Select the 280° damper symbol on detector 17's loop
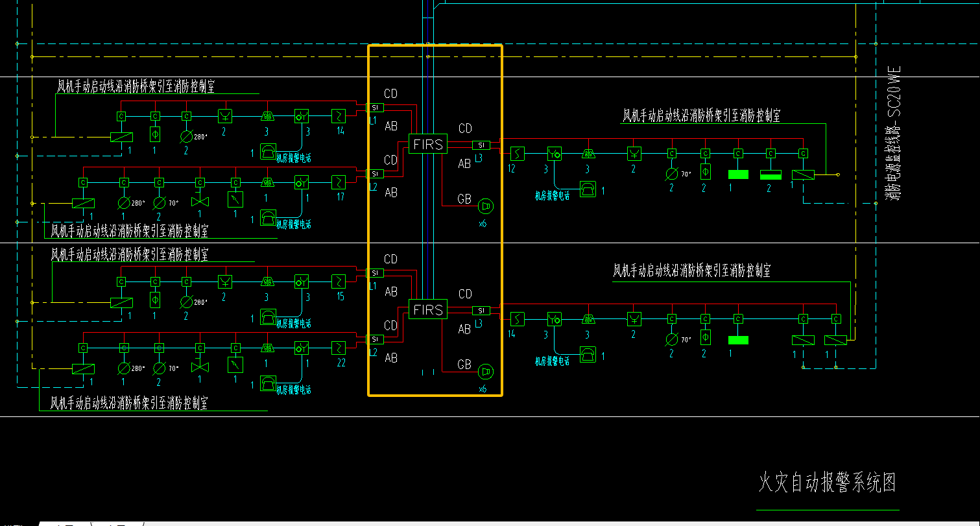The image size is (980, 526). (123, 202)
